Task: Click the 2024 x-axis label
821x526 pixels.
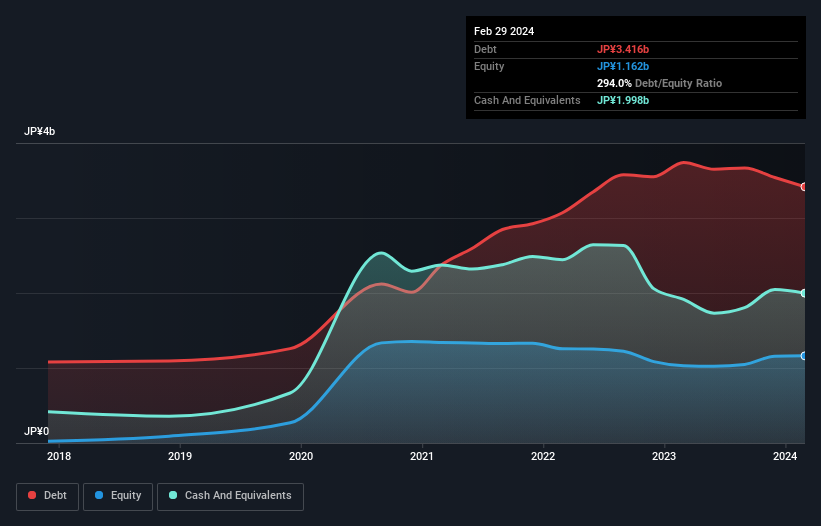Action: [x=785, y=456]
